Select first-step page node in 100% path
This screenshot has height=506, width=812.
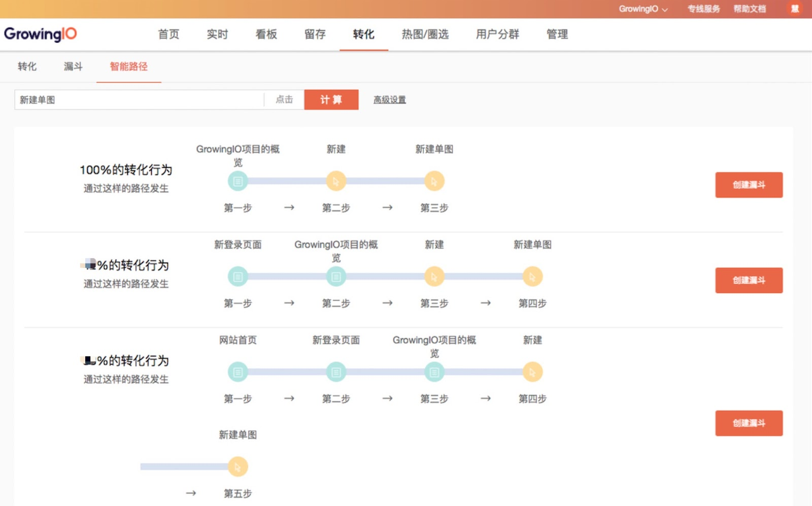pos(238,181)
